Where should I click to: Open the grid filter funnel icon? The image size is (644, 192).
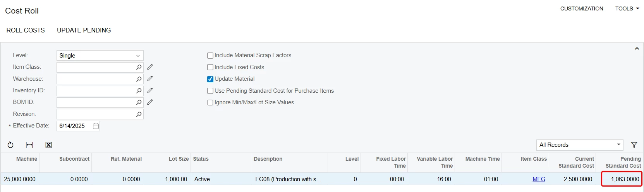click(634, 145)
